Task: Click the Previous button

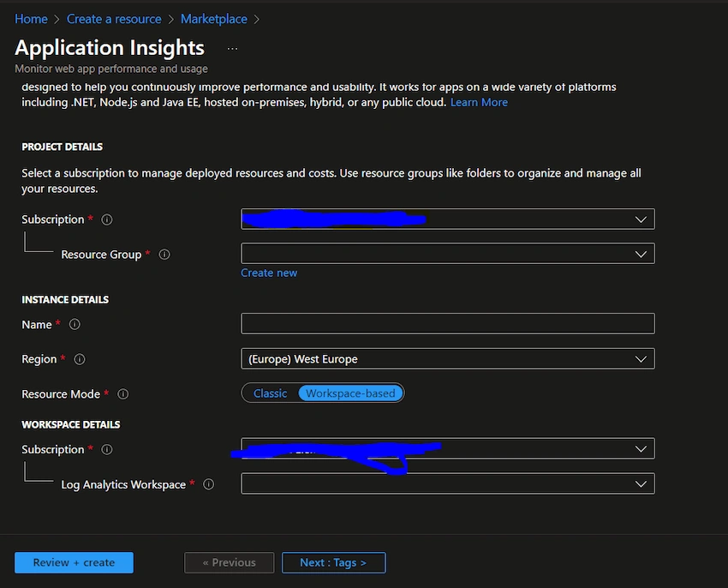Action: click(229, 562)
